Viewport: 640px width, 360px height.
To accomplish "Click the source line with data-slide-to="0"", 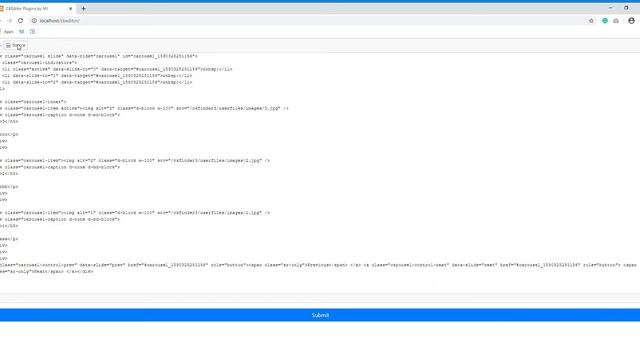I will 116,69.
